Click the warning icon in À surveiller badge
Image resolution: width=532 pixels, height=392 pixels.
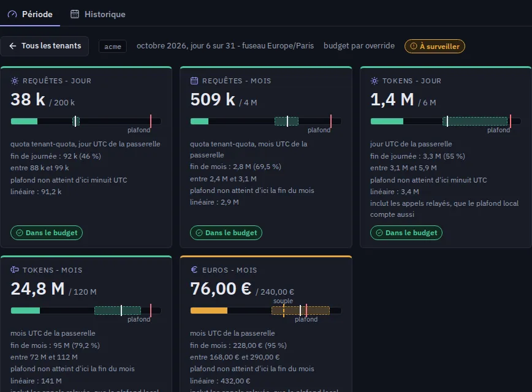414,46
